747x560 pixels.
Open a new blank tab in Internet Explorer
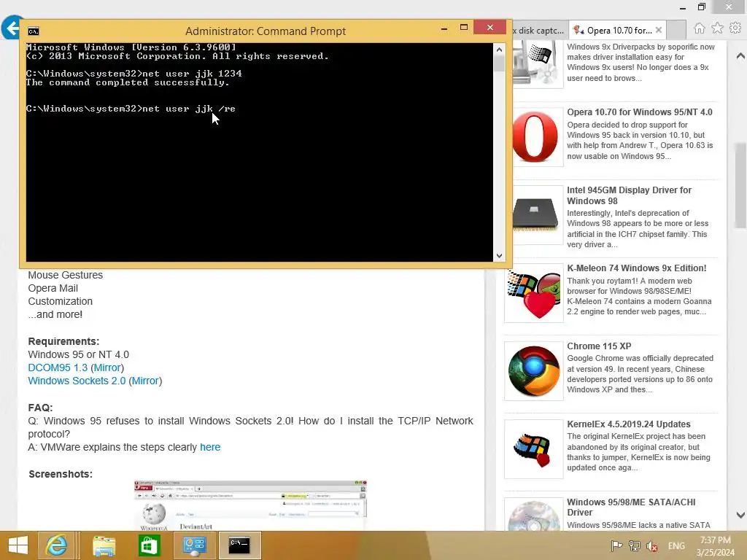[x=676, y=31]
